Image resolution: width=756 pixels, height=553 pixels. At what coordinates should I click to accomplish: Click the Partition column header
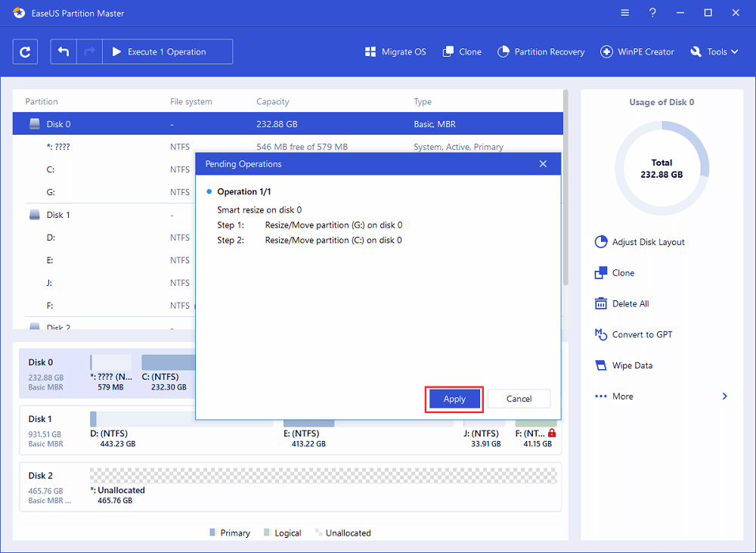[42, 101]
